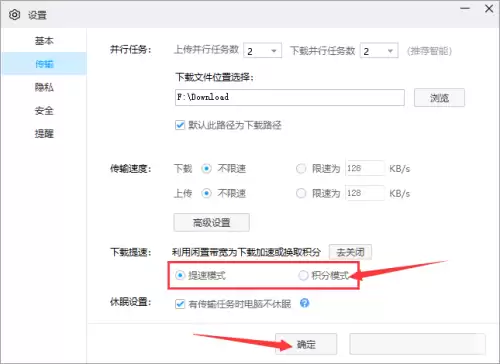Select download 不限速 radio button
The height and width of the screenshot is (364, 500).
click(x=206, y=169)
